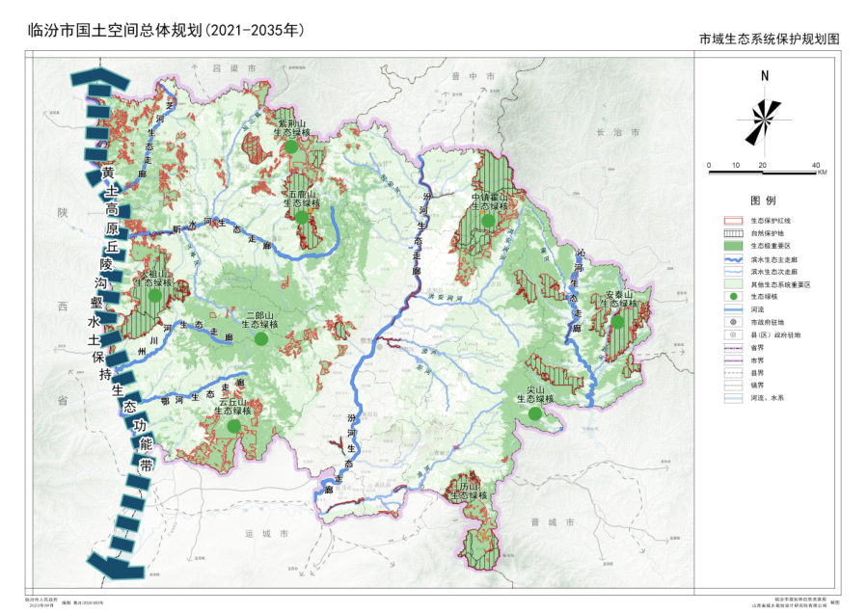The height and width of the screenshot is (613, 868).
Task: Click the 自然保护地 legend label text
Action: [767, 233]
